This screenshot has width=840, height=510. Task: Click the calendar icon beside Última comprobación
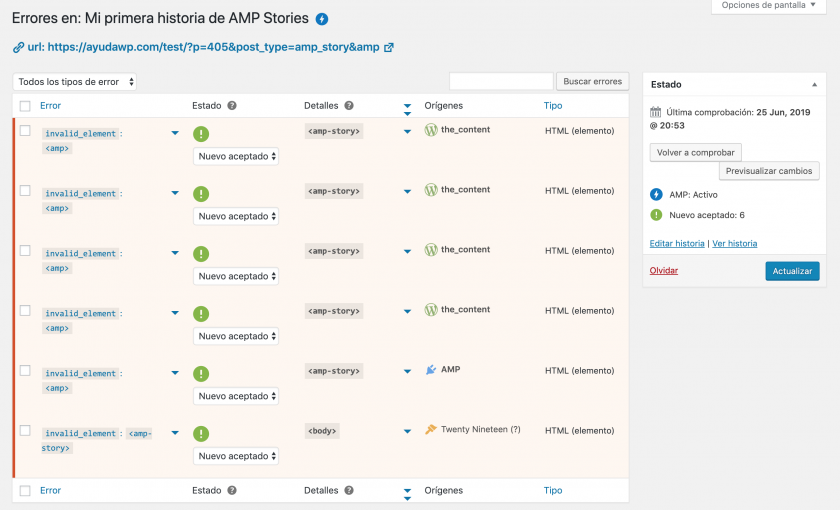[x=656, y=113]
